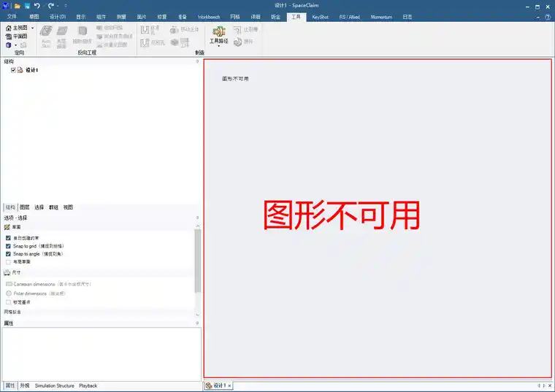Switch to the 组件 ribbon tab

pos(101,17)
